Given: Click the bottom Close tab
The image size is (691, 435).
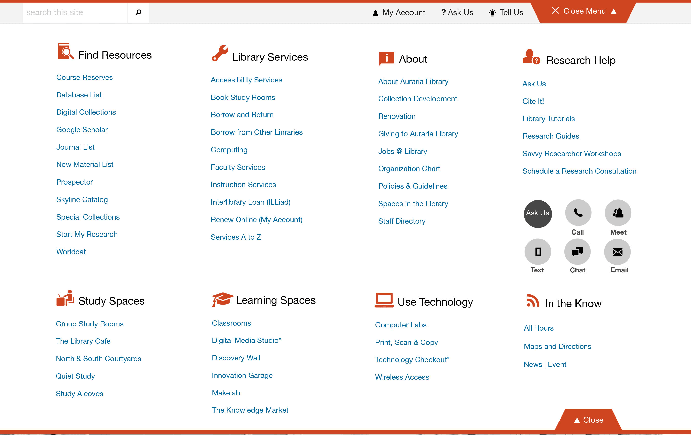Looking at the screenshot, I should (x=587, y=420).
